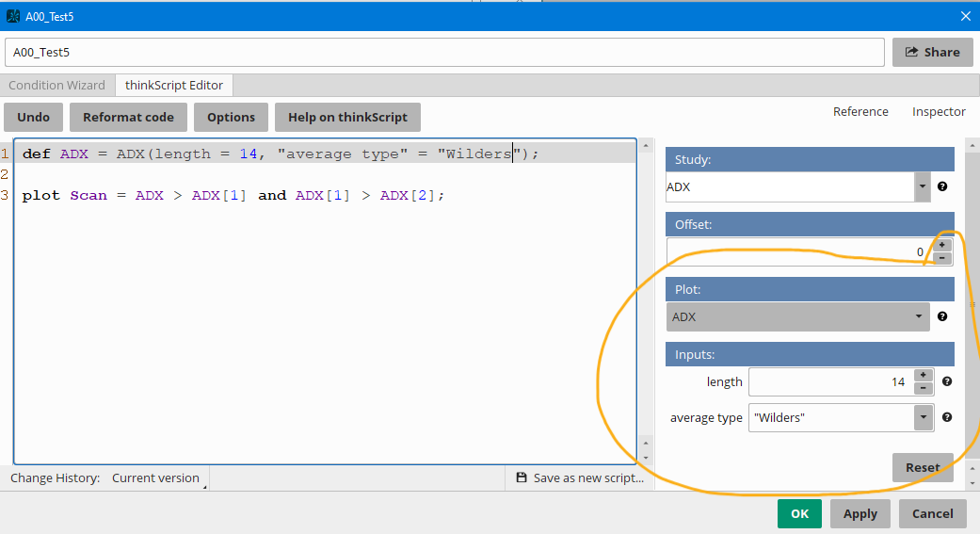The height and width of the screenshot is (534, 980).
Task: Increase the Offset value with plus
Action: [x=942, y=245]
